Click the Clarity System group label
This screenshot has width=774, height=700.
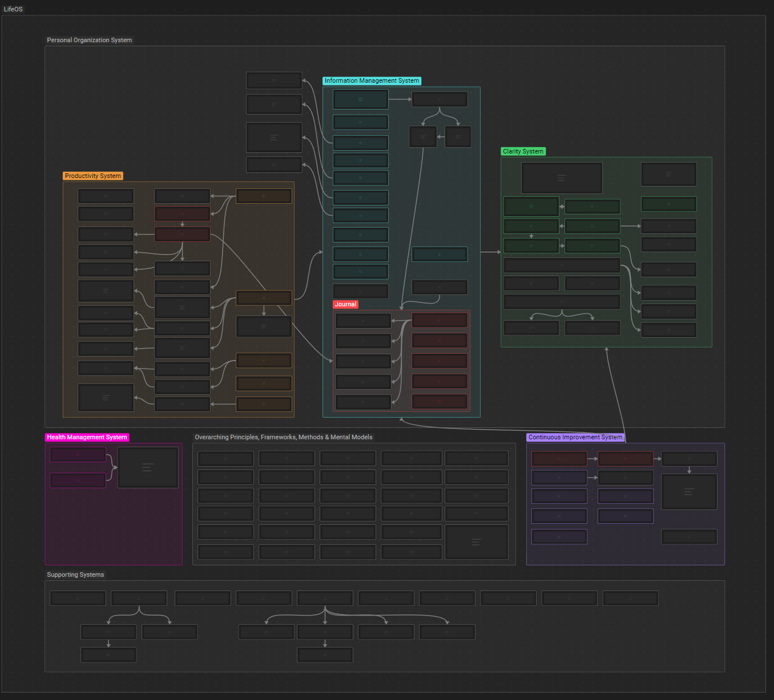coord(523,151)
